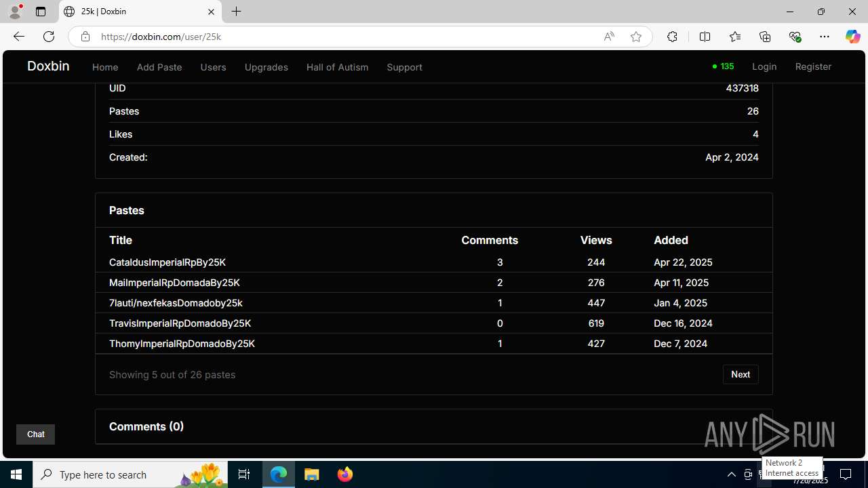Open the Upgrades page
The height and width of the screenshot is (488, 868).
pos(266,67)
